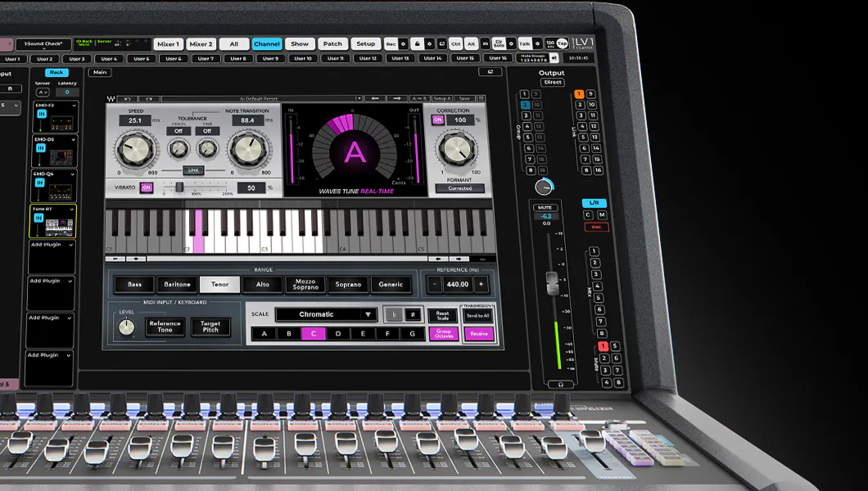
Task: Select sharp accidental in Scale section
Action: click(x=413, y=314)
